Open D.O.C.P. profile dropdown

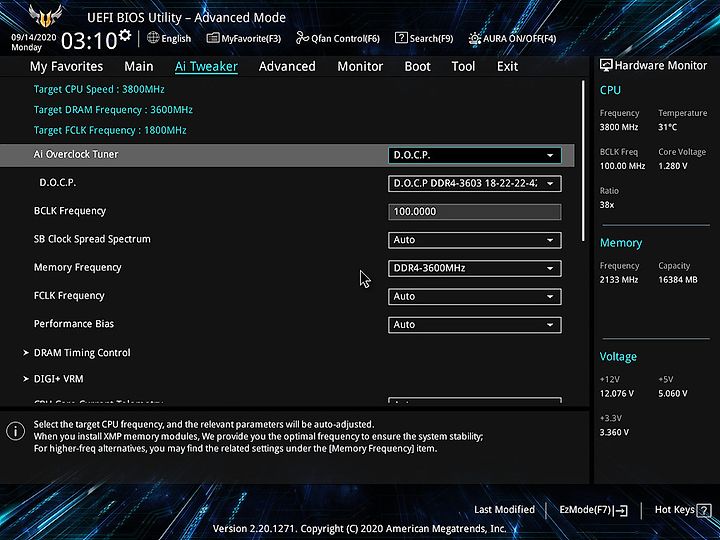point(474,184)
